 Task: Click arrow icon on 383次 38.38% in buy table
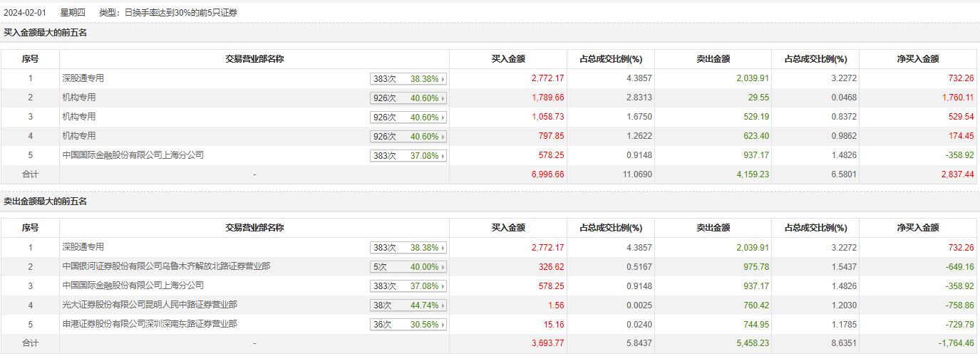pyautogui.click(x=443, y=79)
